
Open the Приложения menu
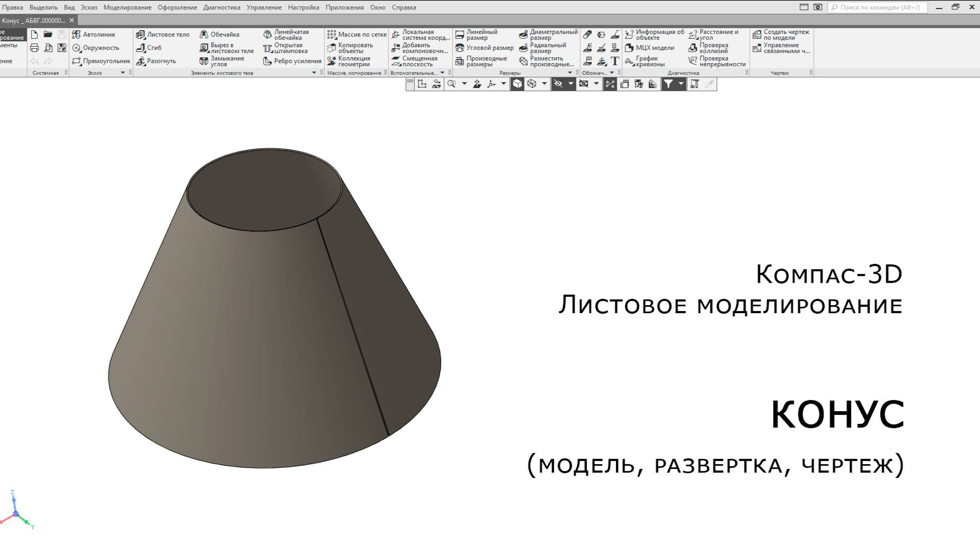click(x=345, y=7)
